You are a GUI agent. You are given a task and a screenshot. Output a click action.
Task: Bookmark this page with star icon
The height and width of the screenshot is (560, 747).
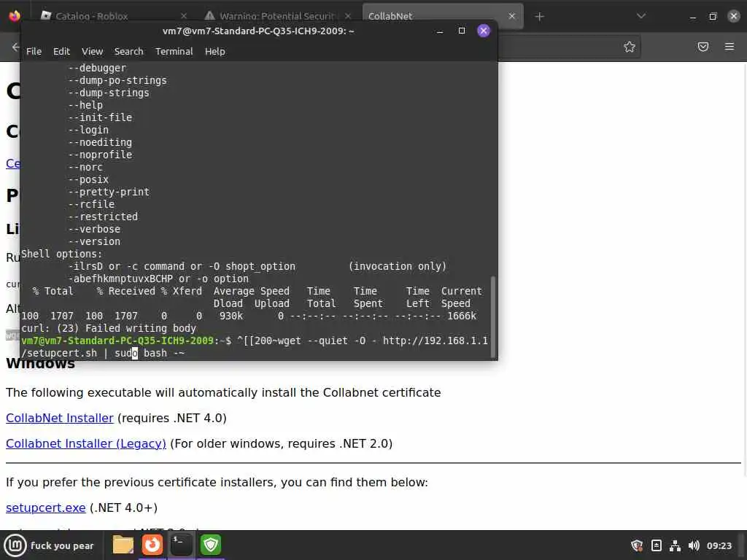(x=630, y=47)
